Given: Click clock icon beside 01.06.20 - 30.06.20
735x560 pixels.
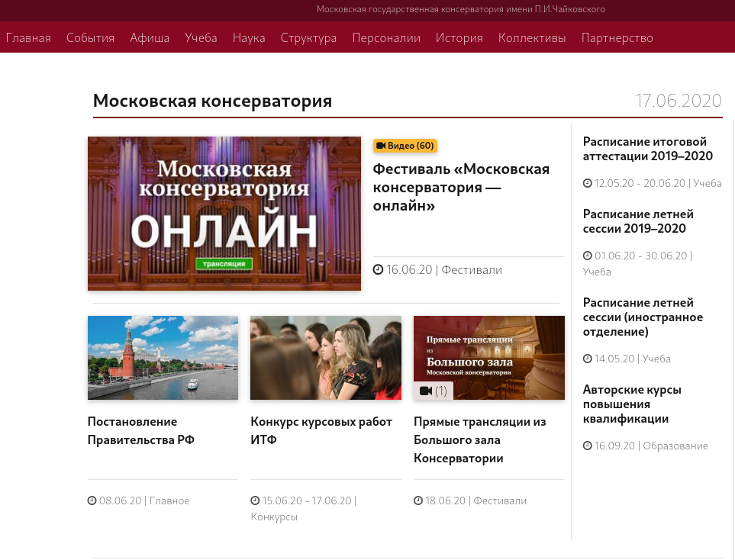Looking at the screenshot, I should point(588,256).
